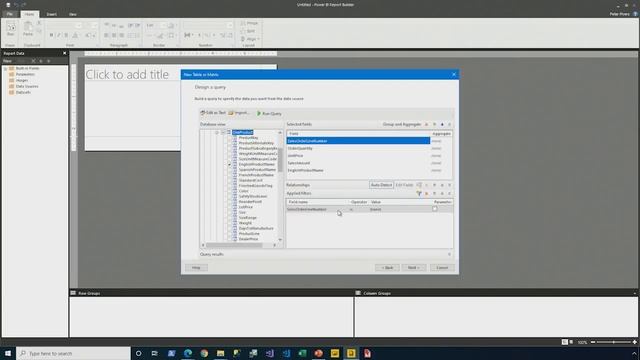Open Aggregate dropdown for OrderQuantity

coord(441,148)
